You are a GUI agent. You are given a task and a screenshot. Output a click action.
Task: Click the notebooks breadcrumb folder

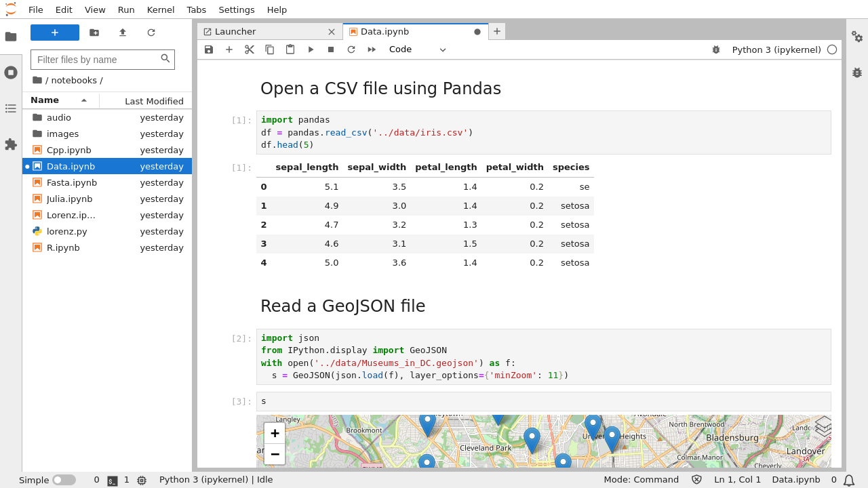coord(74,80)
